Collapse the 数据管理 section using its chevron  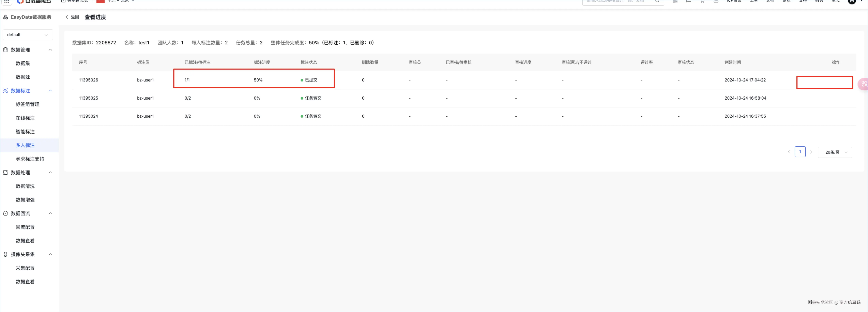pyautogui.click(x=51, y=50)
